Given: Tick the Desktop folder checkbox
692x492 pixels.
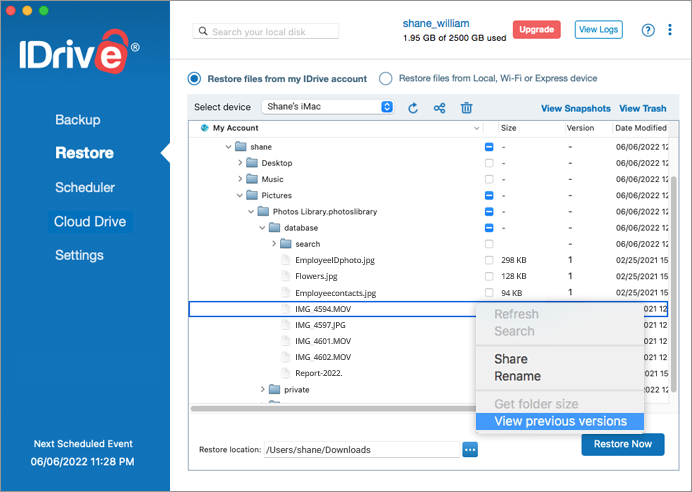Looking at the screenshot, I should [x=489, y=163].
